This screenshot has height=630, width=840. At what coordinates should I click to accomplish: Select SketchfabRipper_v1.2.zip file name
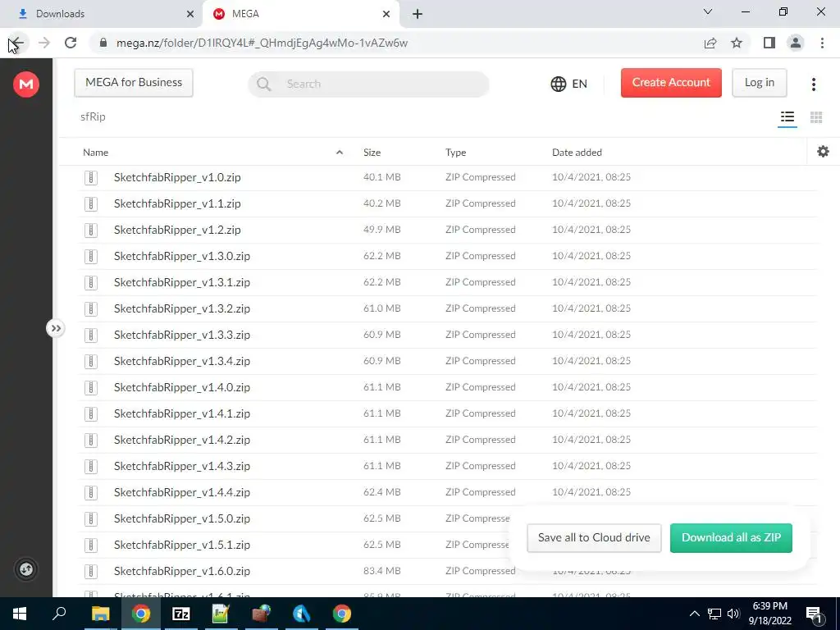177,230
